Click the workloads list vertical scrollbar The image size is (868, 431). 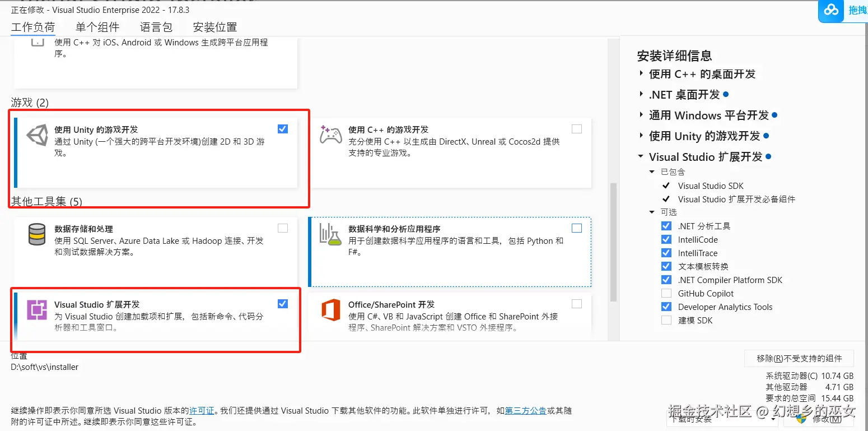(613, 241)
